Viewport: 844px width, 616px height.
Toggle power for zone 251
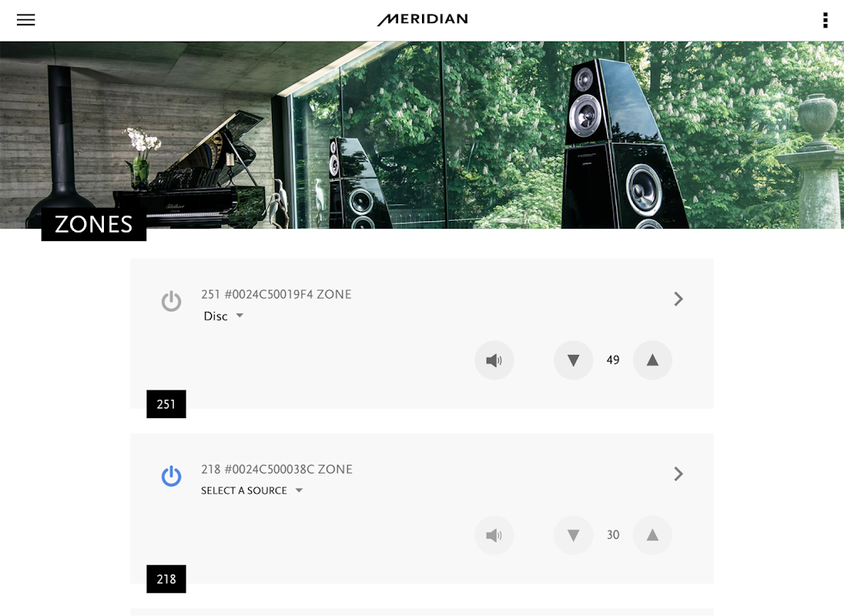coord(171,301)
